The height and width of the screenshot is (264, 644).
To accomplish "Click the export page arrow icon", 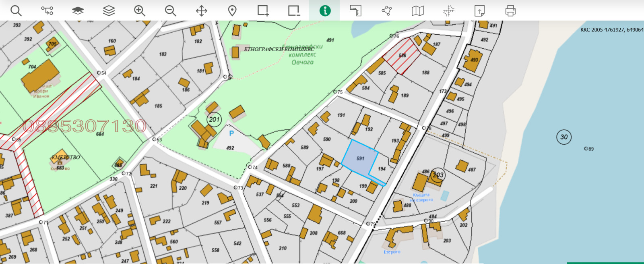I will click(479, 10).
